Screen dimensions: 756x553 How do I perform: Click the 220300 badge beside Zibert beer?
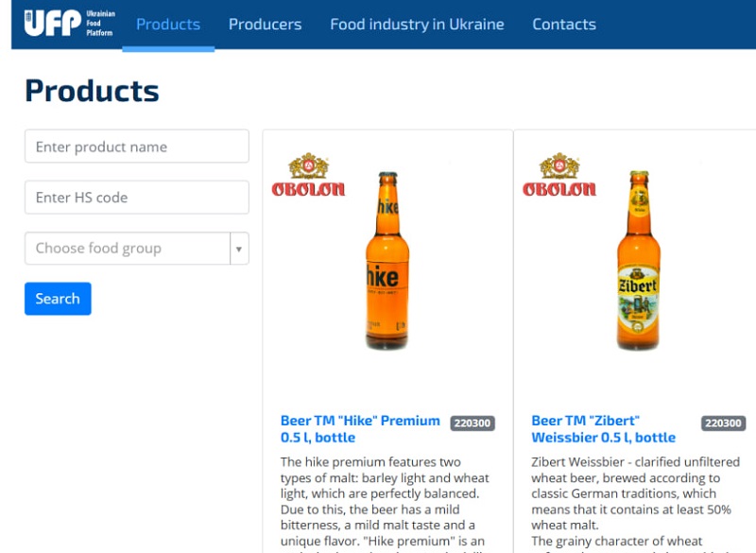tap(723, 423)
